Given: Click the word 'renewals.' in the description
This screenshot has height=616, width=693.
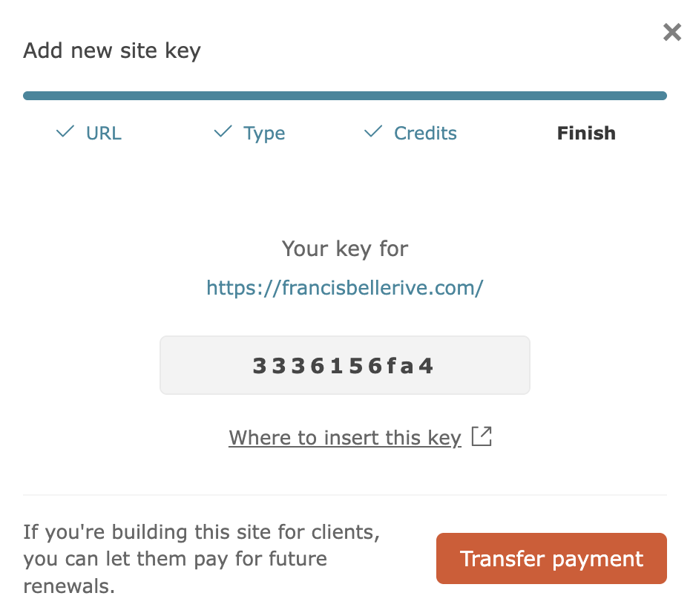Looking at the screenshot, I should coord(69,586).
